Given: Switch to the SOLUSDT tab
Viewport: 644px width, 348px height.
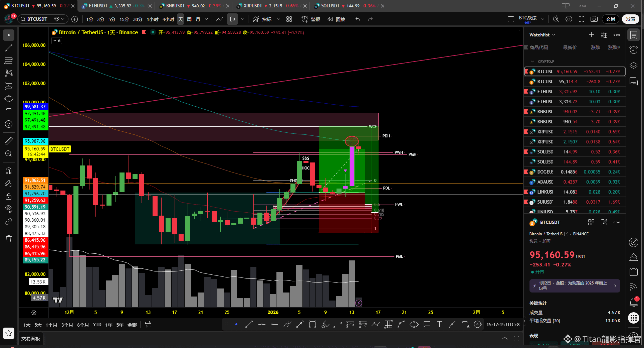Looking at the screenshot, I should 349,6.
